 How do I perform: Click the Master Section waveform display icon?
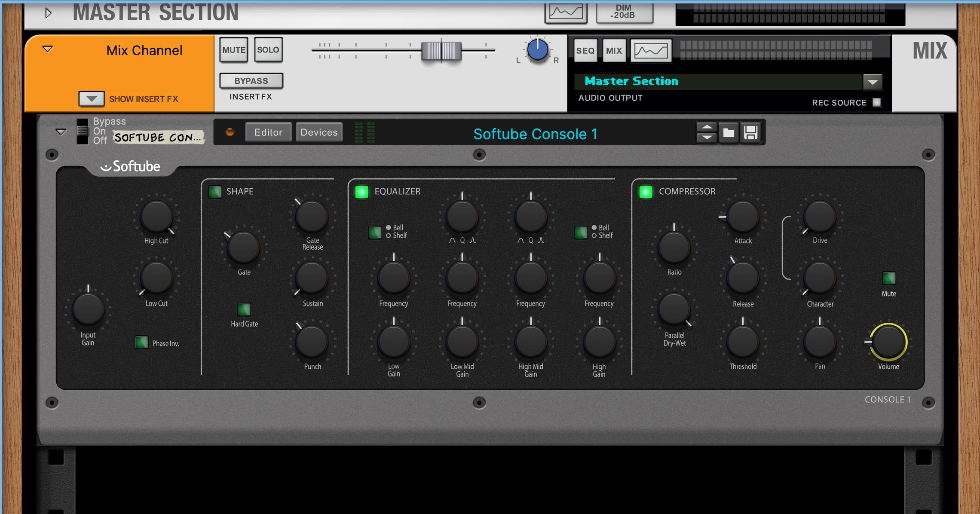(566, 12)
